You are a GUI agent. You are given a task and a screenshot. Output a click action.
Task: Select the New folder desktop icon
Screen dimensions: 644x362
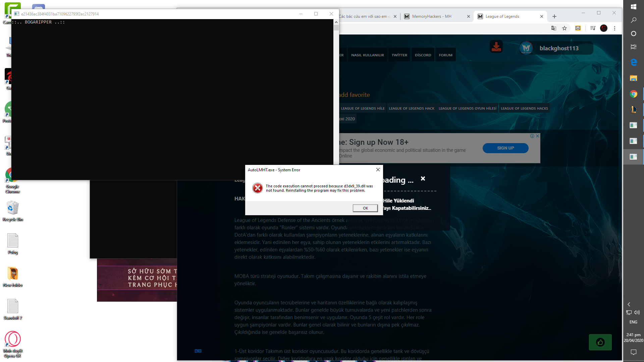pos(13,277)
